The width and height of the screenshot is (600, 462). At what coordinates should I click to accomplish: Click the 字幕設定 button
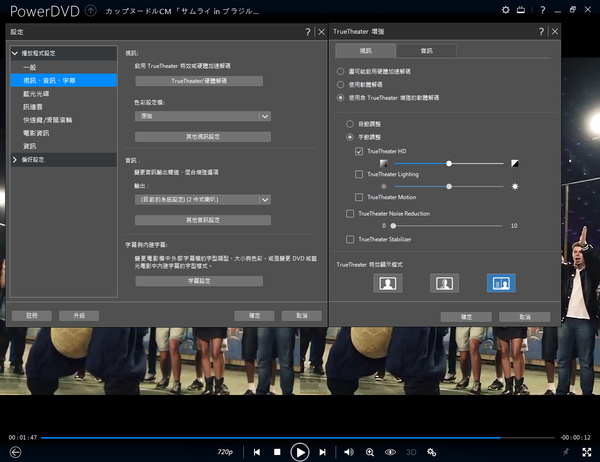coord(200,282)
